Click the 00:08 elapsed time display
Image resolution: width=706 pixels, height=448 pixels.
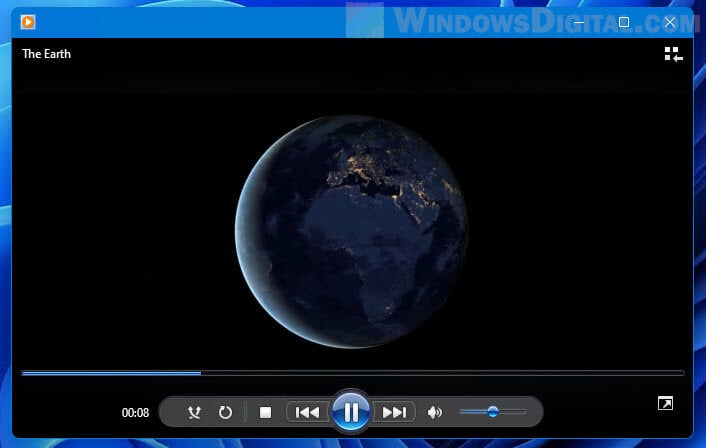135,412
